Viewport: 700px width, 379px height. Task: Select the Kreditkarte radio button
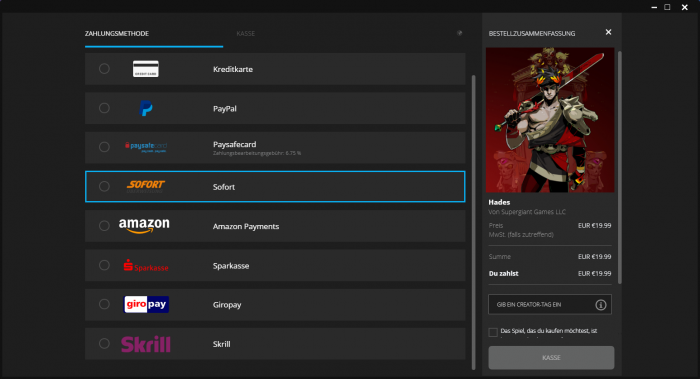104,68
